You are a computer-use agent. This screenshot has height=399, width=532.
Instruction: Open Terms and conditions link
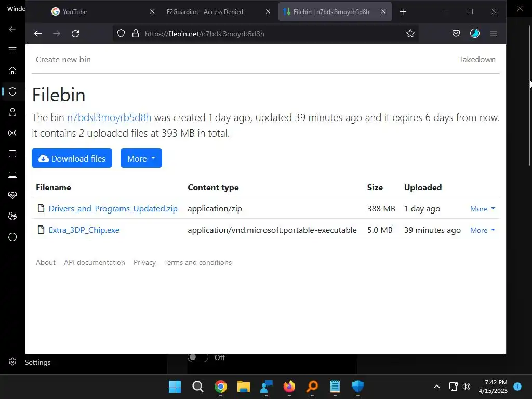[198, 262]
